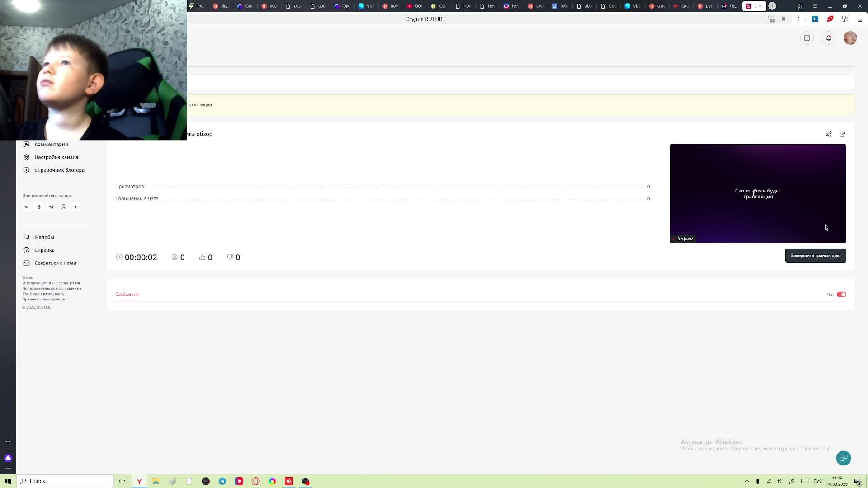Click the support chat bubble icon
The height and width of the screenshot is (488, 868).
[x=843, y=458]
